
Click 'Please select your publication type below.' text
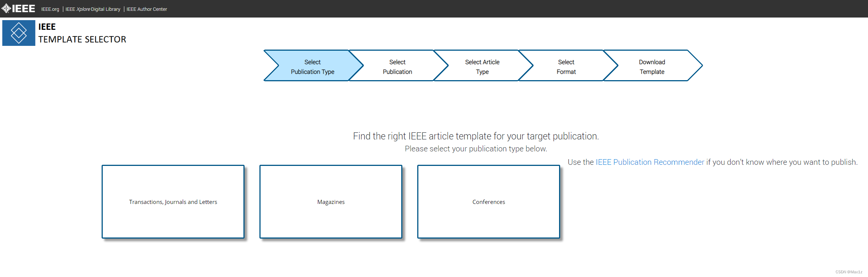pyautogui.click(x=476, y=149)
